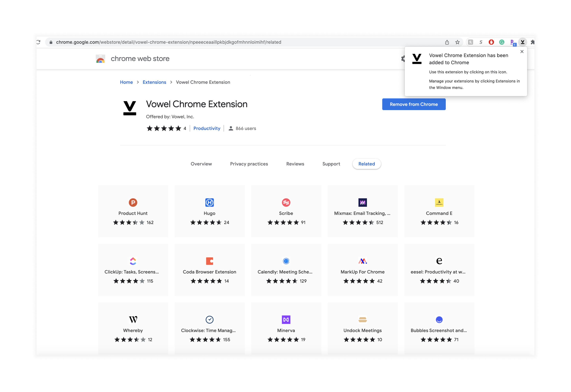Click the 'Product Hunt' card title
Viewport: 571px width, 392px height.
point(133,213)
